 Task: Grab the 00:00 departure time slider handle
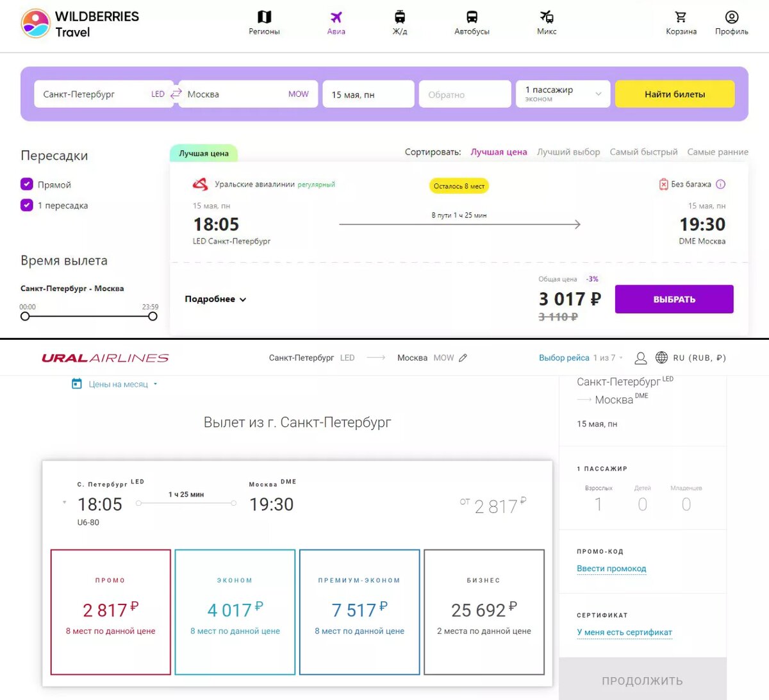(x=25, y=316)
